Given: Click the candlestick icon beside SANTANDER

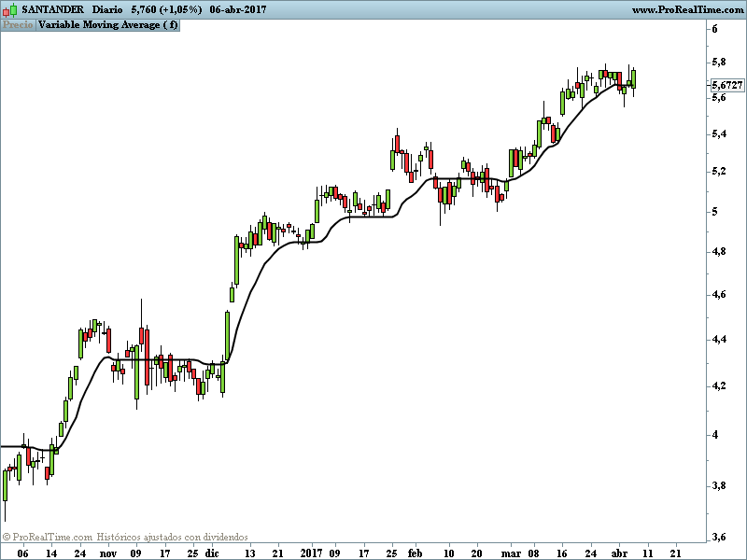Looking at the screenshot, I should pos(9,9).
